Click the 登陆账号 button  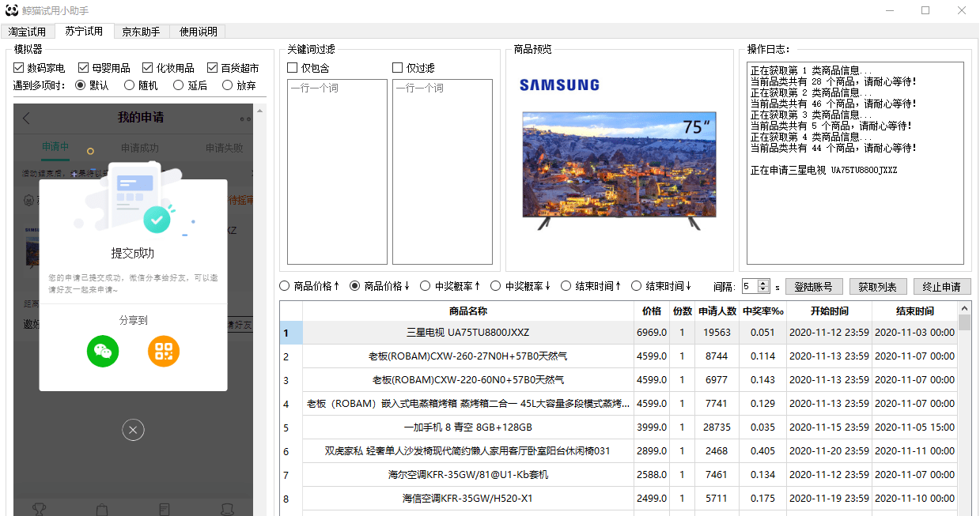pos(813,286)
